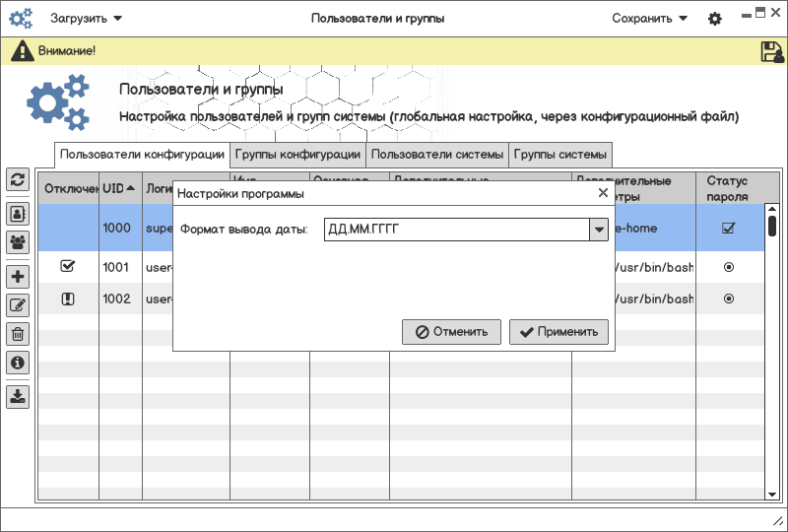
Task: Toggle password status checkbox for UID 1000
Action: pos(728,228)
